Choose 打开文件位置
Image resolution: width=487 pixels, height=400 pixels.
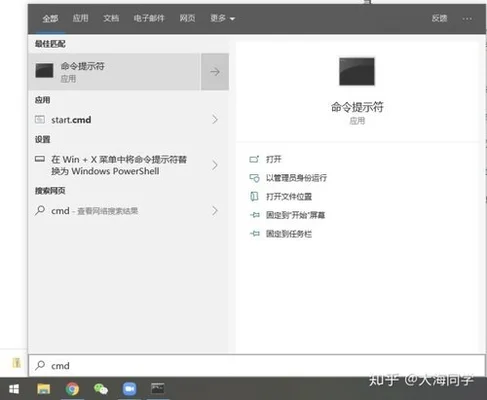(x=289, y=197)
